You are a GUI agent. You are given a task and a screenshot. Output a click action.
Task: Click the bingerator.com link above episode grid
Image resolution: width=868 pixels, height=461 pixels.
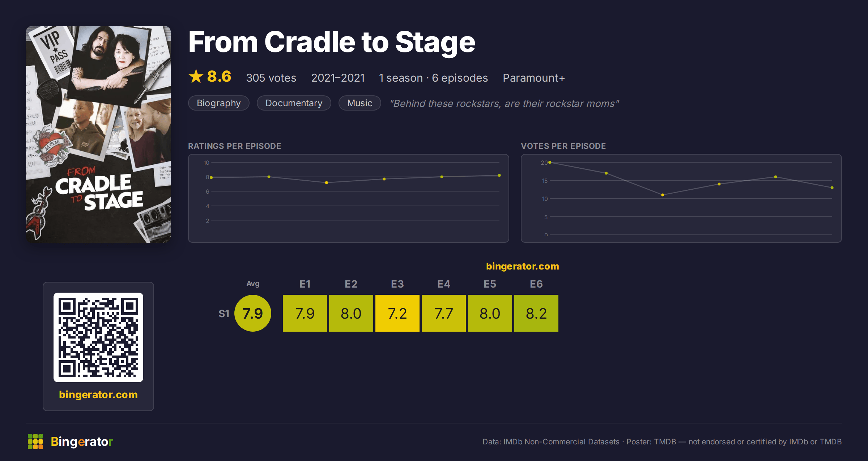pos(523,266)
